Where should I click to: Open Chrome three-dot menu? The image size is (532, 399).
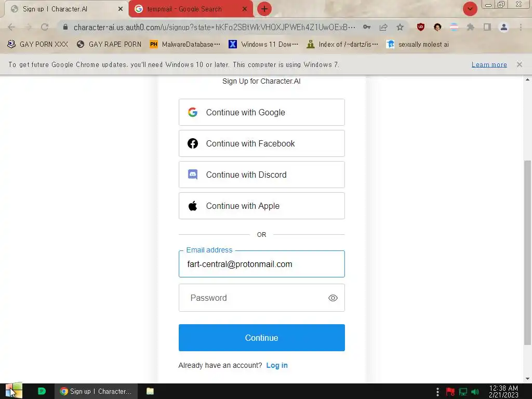click(x=521, y=27)
